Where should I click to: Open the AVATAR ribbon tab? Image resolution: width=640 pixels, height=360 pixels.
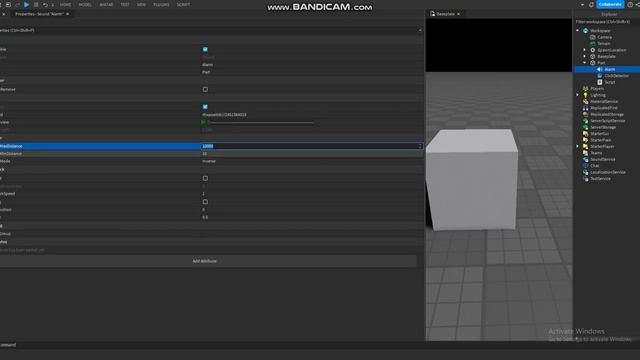click(106, 4)
